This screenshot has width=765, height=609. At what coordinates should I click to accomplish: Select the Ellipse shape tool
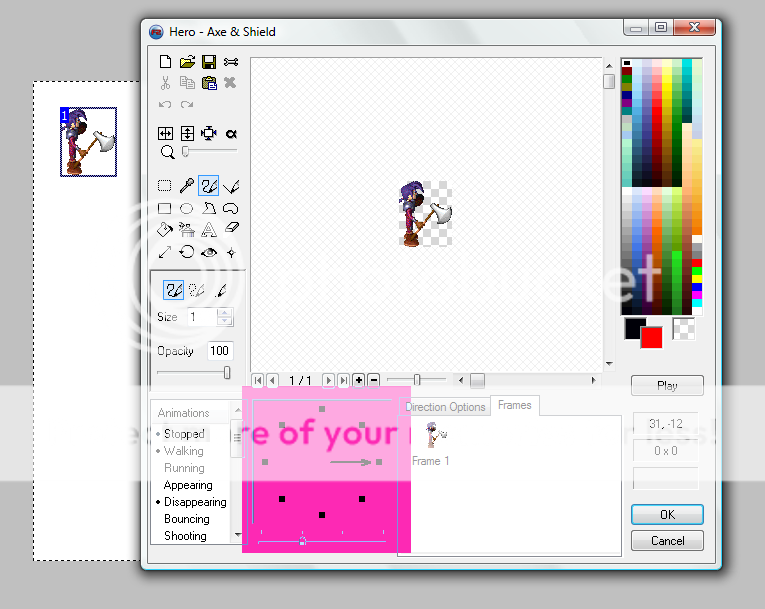(187, 208)
